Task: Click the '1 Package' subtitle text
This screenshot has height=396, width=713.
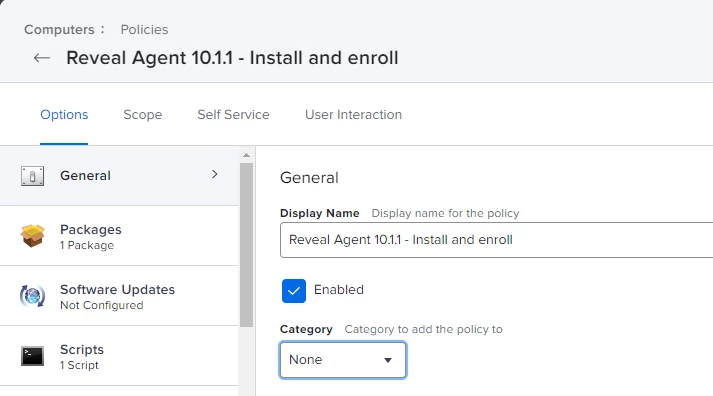Action: click(x=87, y=246)
